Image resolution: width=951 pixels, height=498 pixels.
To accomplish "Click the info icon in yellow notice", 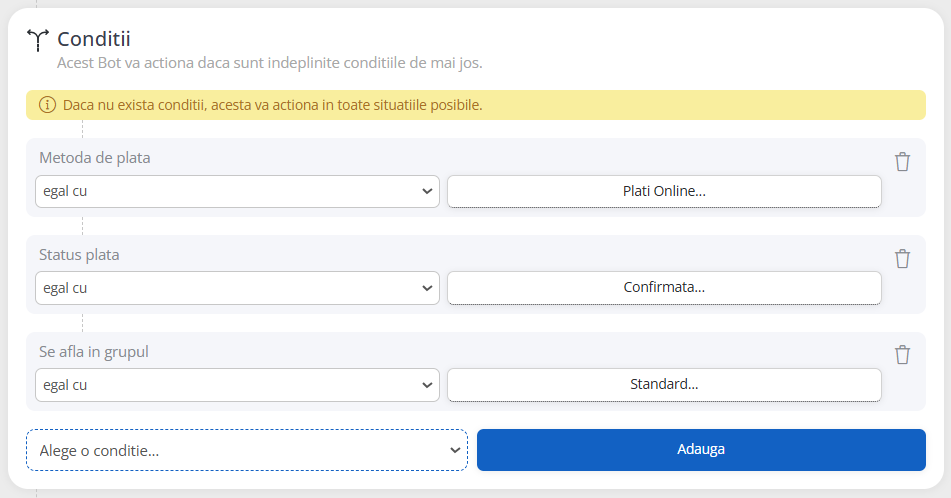I will pyautogui.click(x=47, y=105).
